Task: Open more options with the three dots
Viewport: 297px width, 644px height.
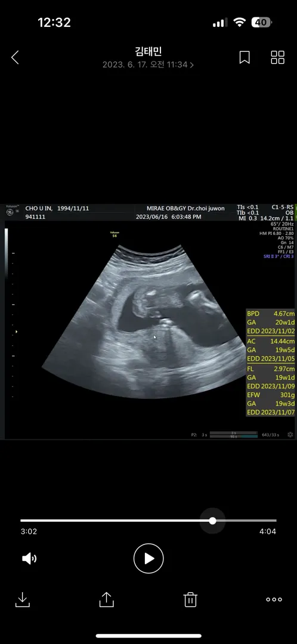Action: coord(274,600)
